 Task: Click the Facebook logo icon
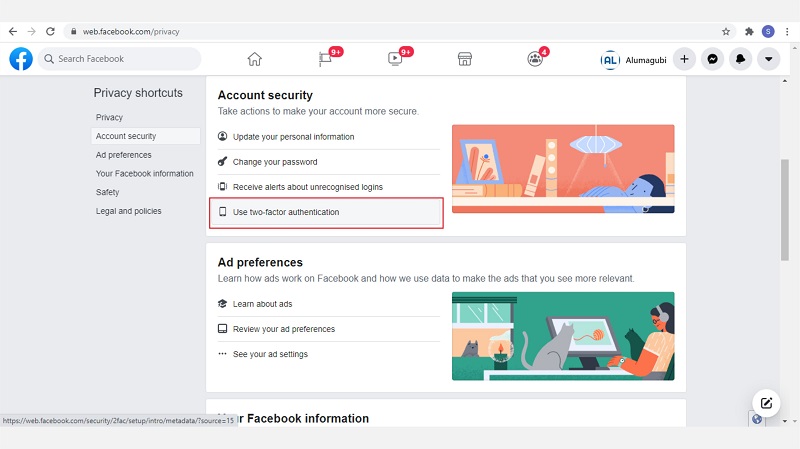click(x=21, y=59)
